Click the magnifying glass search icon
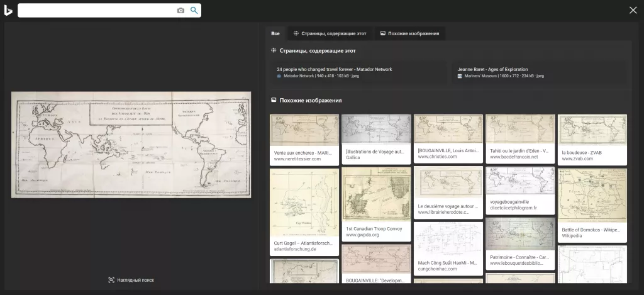Image resolution: width=644 pixels, height=295 pixels. click(194, 10)
